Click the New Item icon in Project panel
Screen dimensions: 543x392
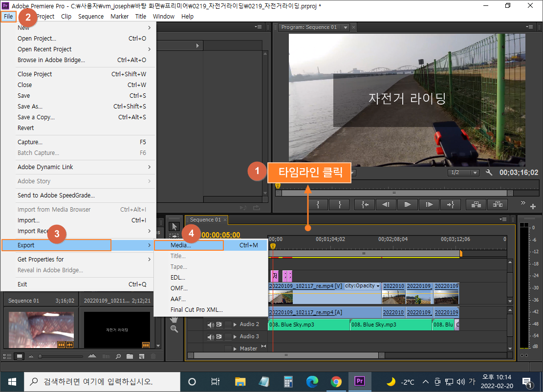(x=141, y=356)
